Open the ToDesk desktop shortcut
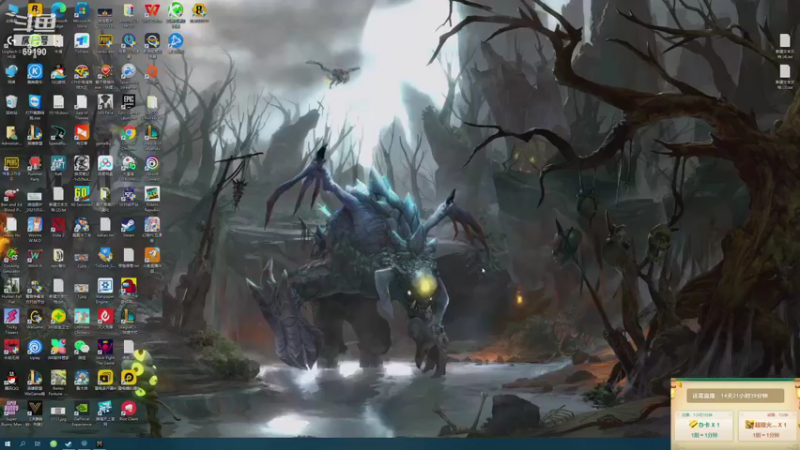This screenshot has height=450, width=800. tap(82, 41)
